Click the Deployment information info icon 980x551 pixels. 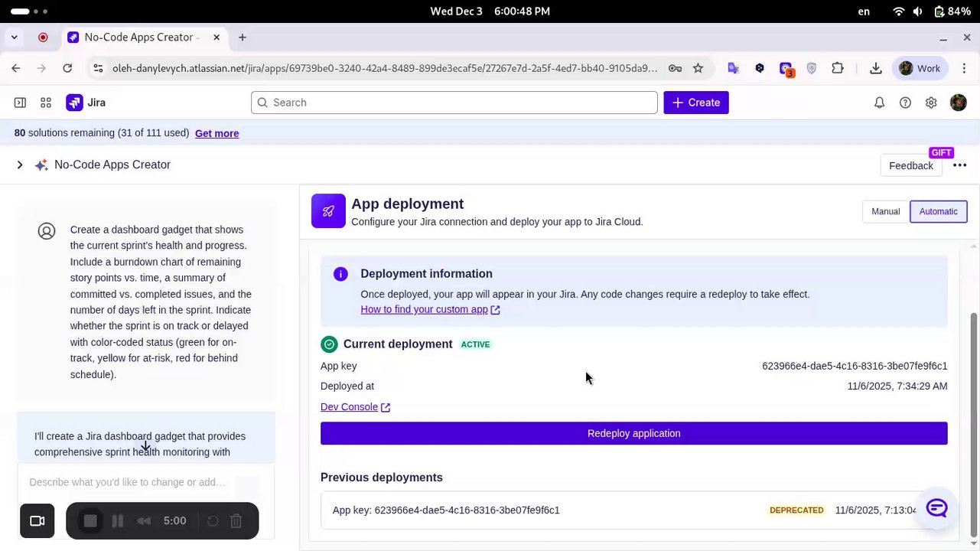point(340,274)
